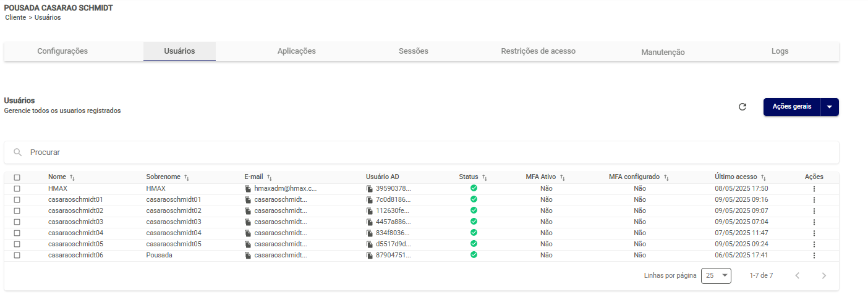Viewport: 868px width, 308px height.
Task: Click the green status icon for casaraoschmidt02
Action: (x=474, y=210)
